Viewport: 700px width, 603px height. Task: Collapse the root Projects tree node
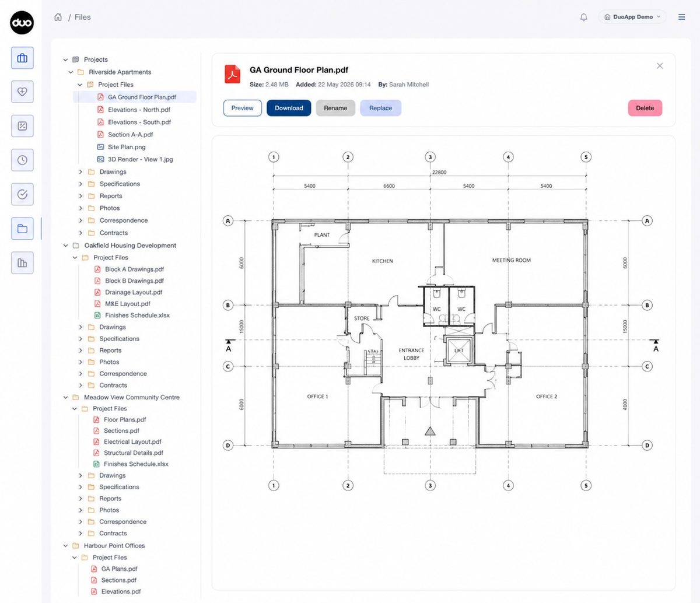65,59
